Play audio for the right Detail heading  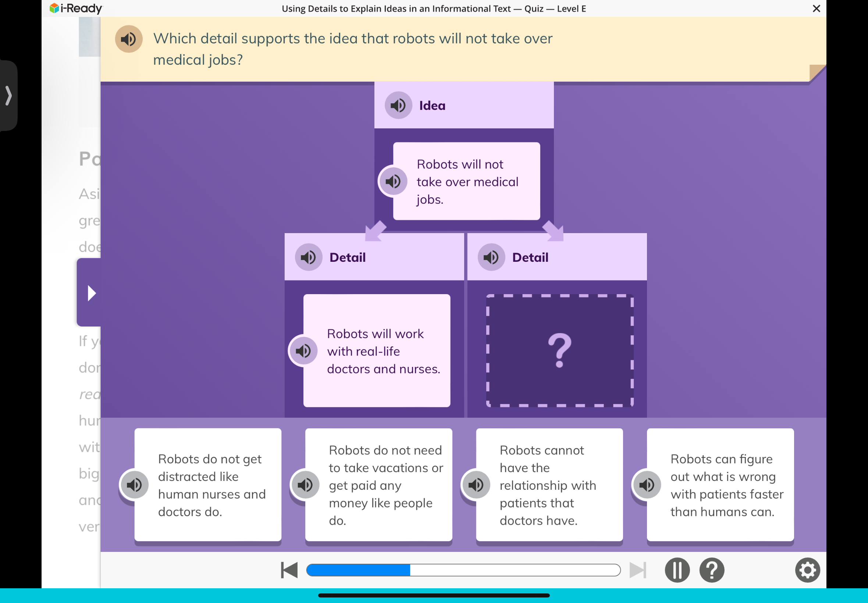(x=491, y=257)
